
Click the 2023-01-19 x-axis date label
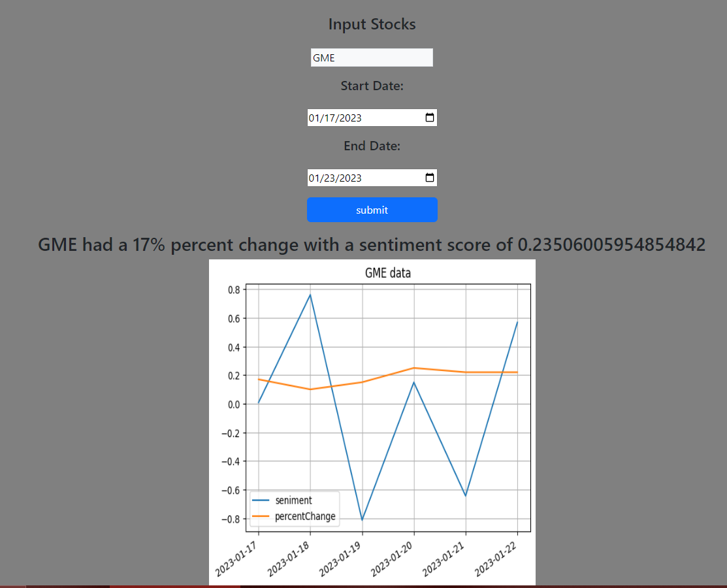click(x=340, y=559)
